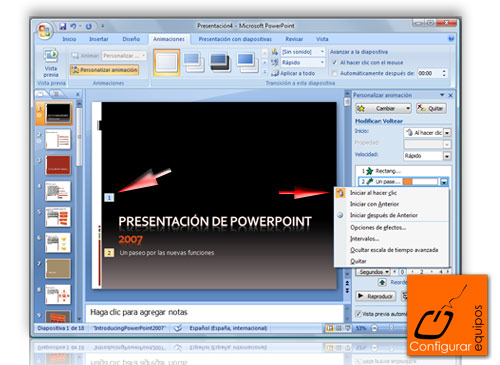Choose the second slide transition effect
Screen dimensions: 500x365
pos(194,62)
